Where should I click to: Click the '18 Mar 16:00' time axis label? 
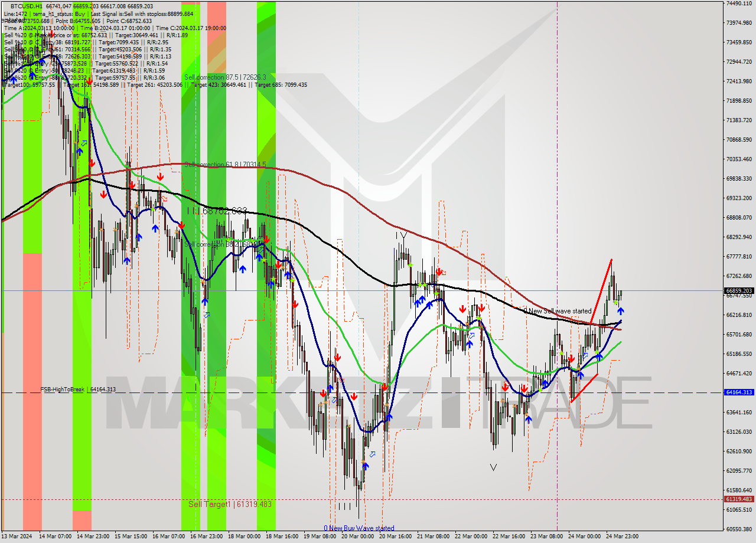282,537
